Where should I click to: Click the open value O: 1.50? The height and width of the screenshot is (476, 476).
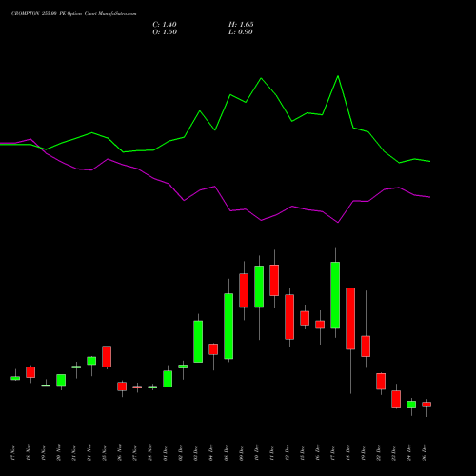(165, 32)
